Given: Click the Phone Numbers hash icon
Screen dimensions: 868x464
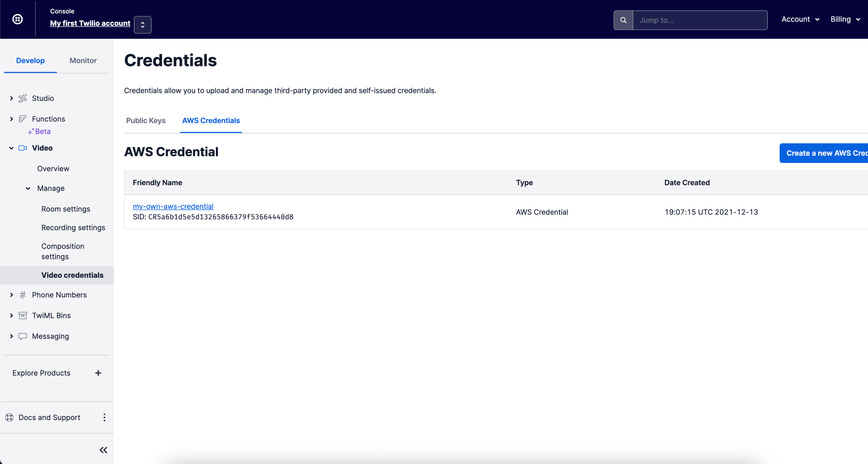Looking at the screenshot, I should tap(22, 295).
